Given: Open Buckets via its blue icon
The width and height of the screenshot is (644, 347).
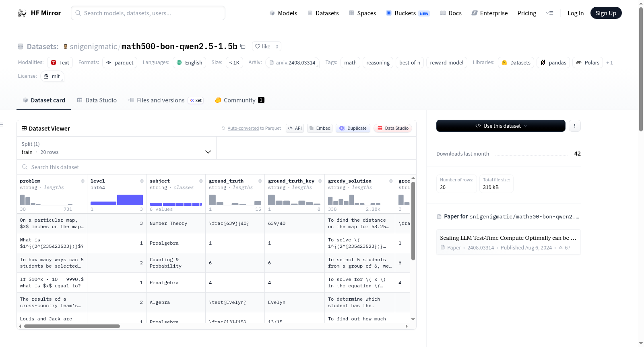Looking at the screenshot, I should tap(389, 13).
